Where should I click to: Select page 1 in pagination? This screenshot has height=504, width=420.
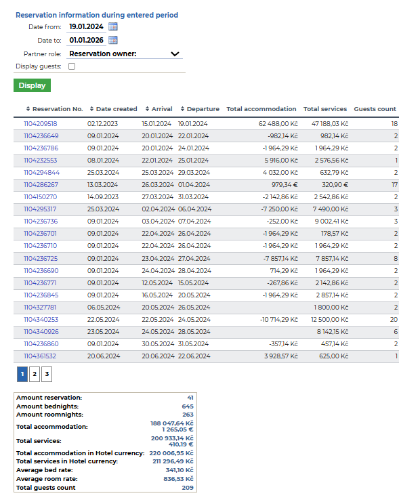coord(22,373)
